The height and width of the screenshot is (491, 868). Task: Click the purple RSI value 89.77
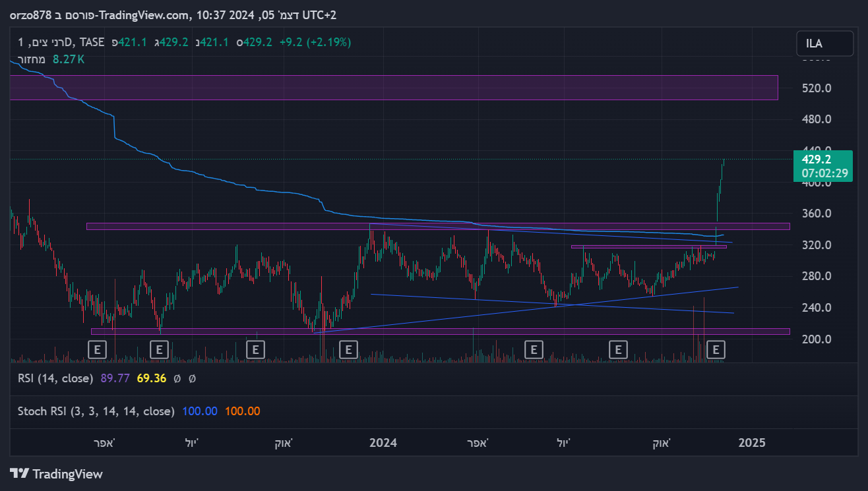pos(115,378)
